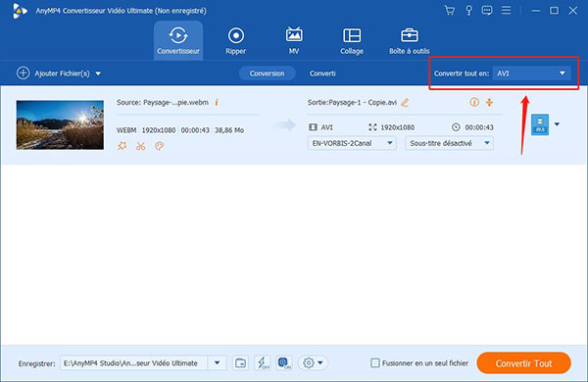The image size is (588, 382).
Task: Click the color palette effects icon
Action: (x=160, y=146)
